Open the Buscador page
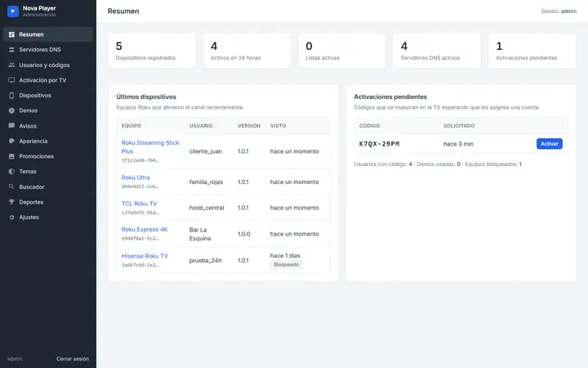The width and height of the screenshot is (588, 368). [48, 186]
